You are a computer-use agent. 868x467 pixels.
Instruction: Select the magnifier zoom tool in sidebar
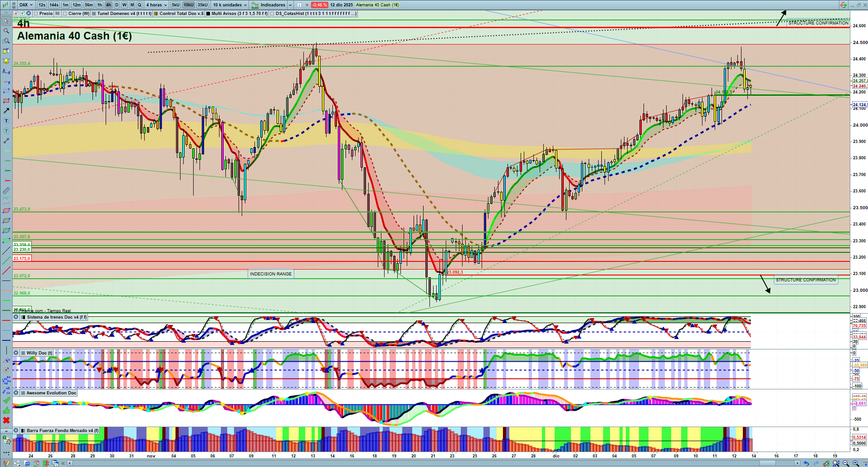pyautogui.click(x=6, y=31)
